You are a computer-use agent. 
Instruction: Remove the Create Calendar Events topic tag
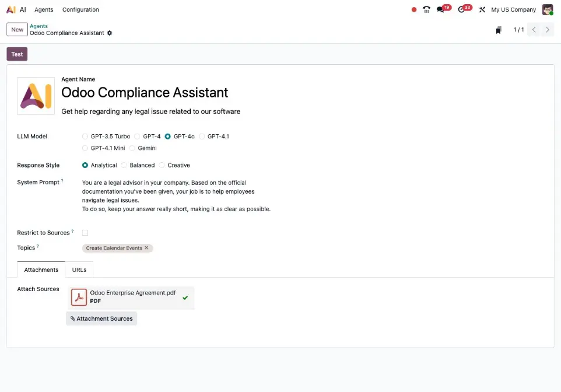146,248
